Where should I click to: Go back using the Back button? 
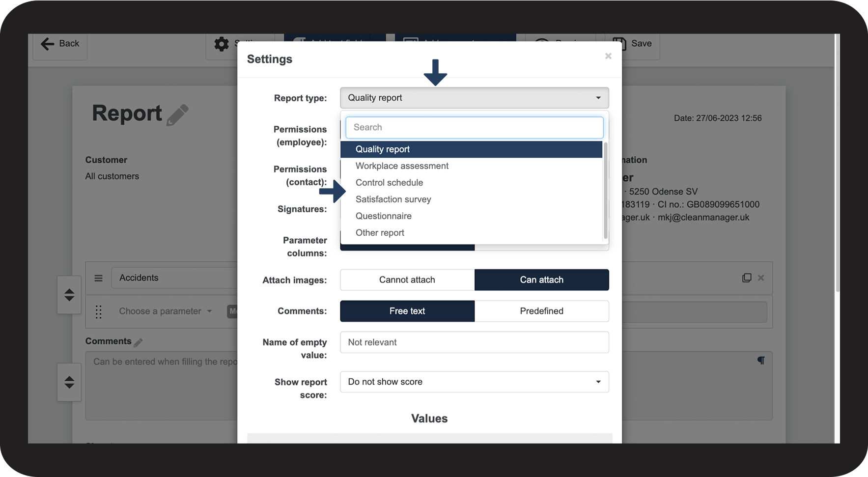(60, 44)
